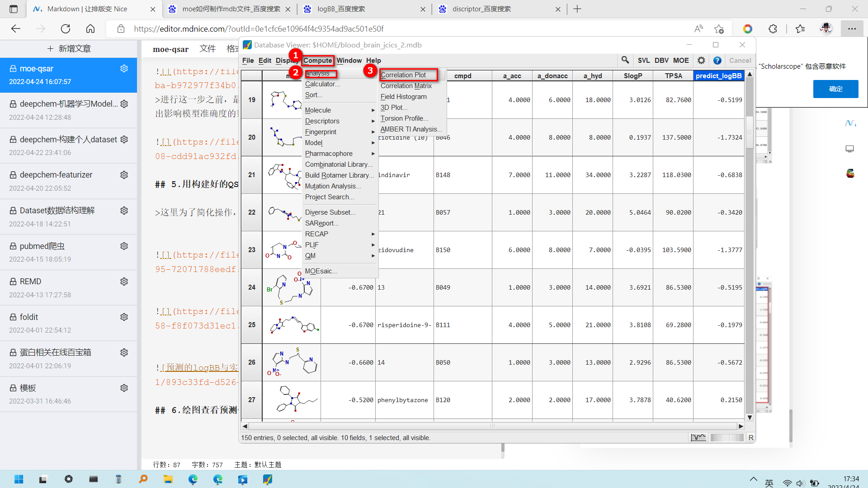Image resolution: width=868 pixels, height=488 pixels.
Task: Open the Database Viewer gear settings icon
Action: coord(701,60)
